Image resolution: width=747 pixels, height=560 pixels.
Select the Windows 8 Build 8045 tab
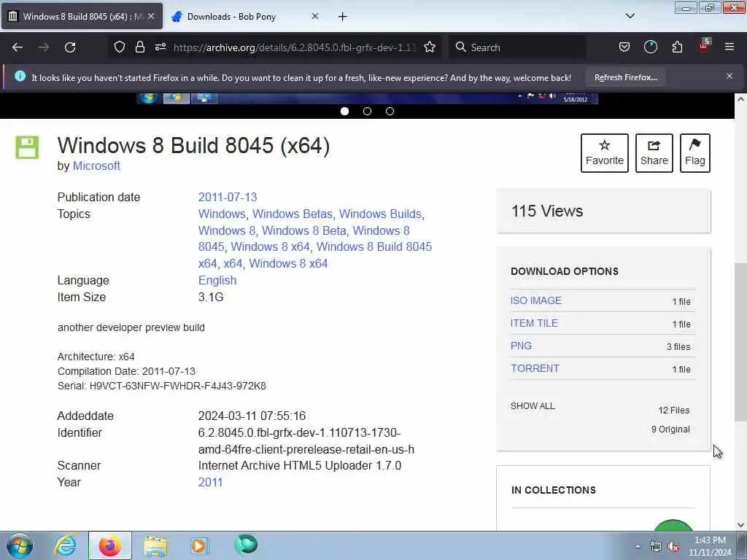pyautogui.click(x=82, y=17)
